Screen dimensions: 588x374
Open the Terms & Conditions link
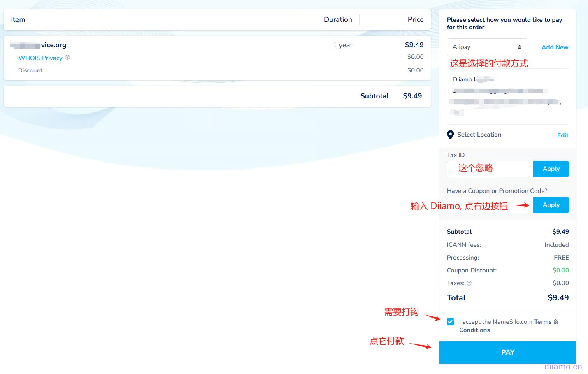point(509,326)
